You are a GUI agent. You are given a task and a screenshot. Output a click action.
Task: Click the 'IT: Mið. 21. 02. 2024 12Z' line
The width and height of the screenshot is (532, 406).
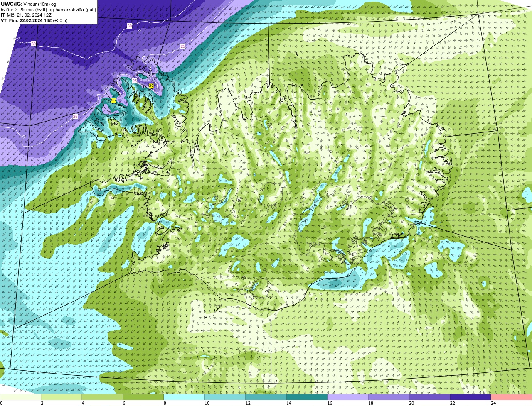coord(26,15)
